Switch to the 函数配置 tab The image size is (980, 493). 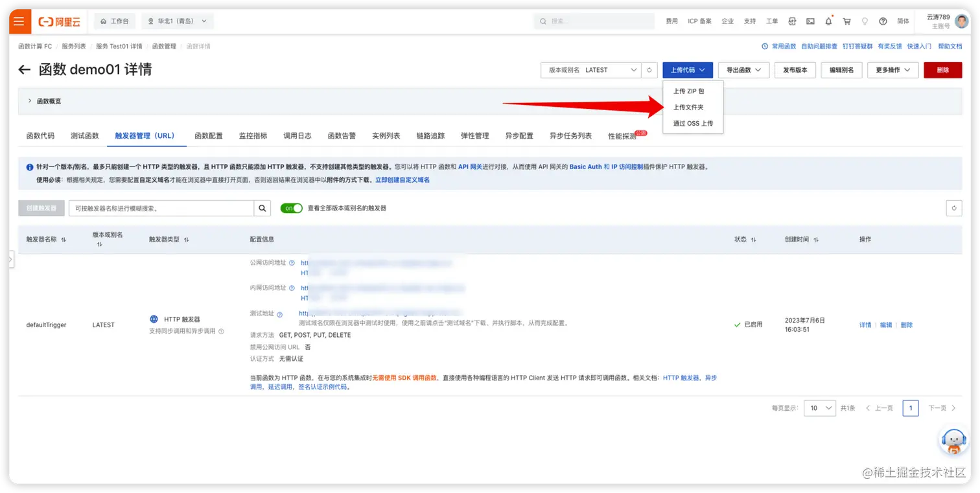(209, 136)
